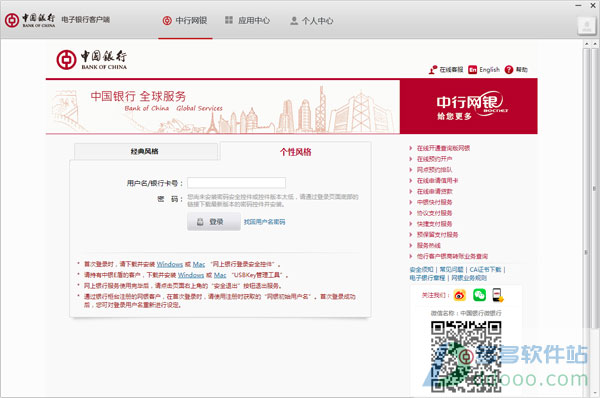Switch to the 个人中心 top tab

point(311,21)
